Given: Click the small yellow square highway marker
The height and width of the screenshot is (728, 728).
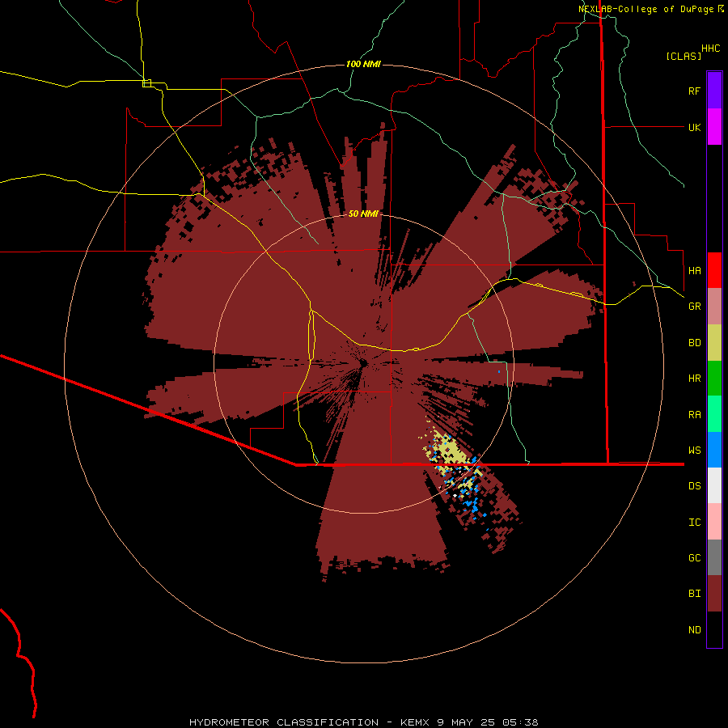Looking at the screenshot, I should pos(146,83).
